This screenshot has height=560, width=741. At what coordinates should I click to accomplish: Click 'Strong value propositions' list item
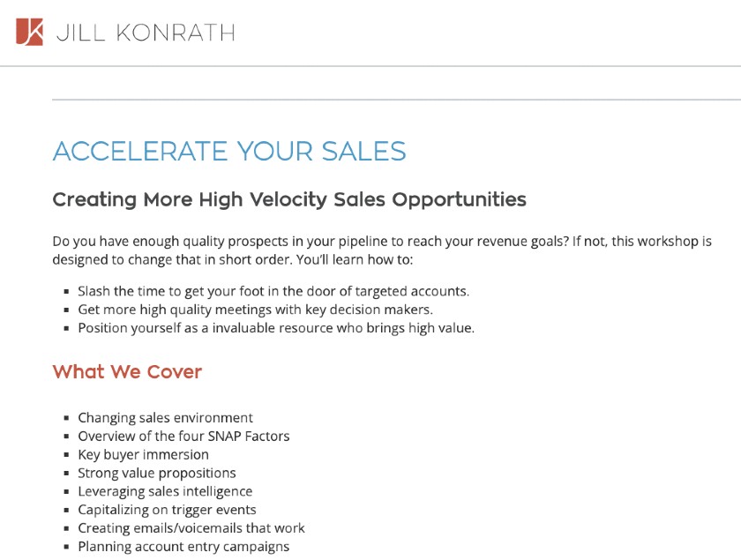pos(157,473)
